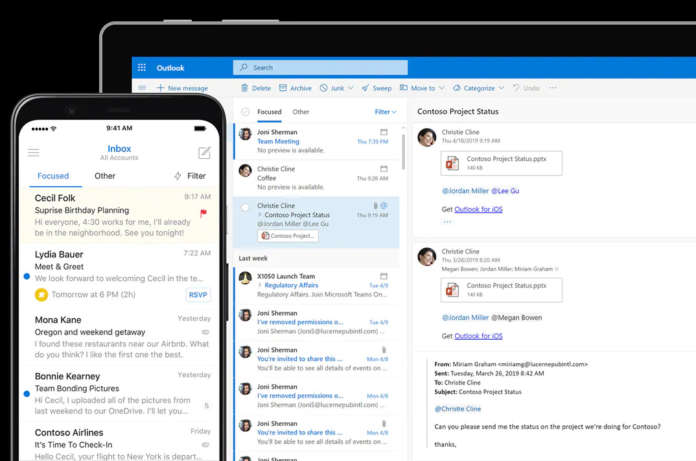
Task: Collapse the Last week group header
Action: point(253,258)
